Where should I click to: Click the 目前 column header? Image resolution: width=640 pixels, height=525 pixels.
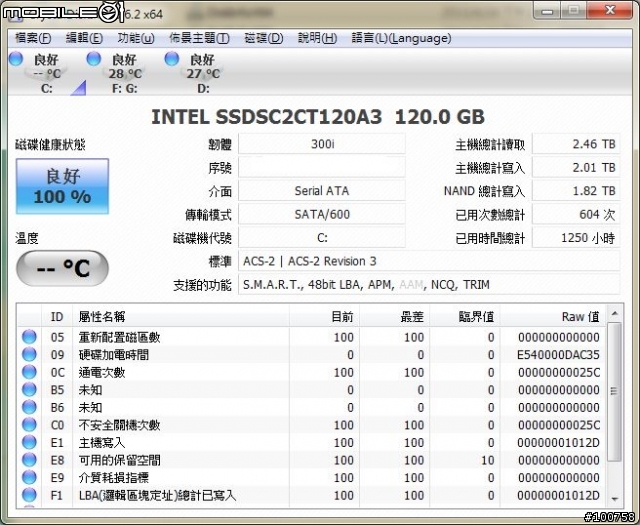pyautogui.click(x=324, y=316)
